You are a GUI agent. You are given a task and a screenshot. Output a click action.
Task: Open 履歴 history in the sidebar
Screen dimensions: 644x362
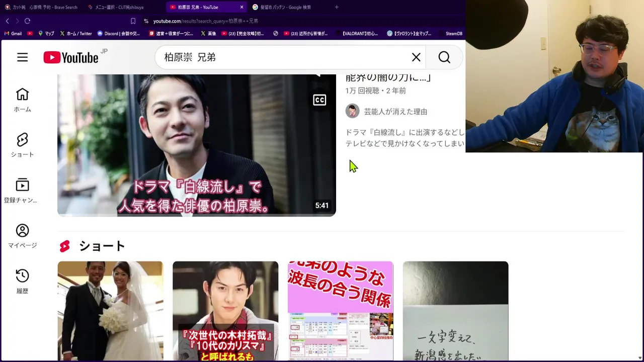click(22, 282)
